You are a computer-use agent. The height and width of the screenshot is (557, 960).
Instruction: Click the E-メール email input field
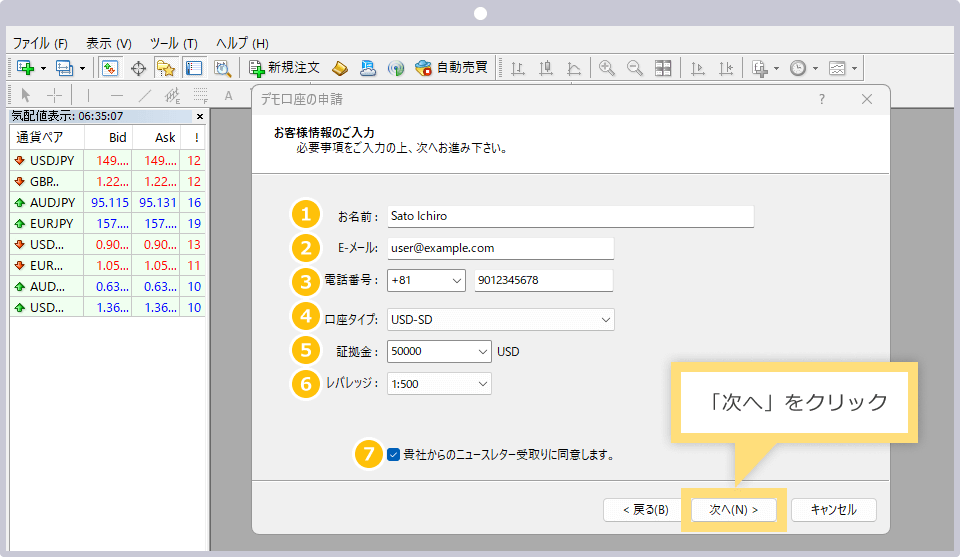coord(500,249)
